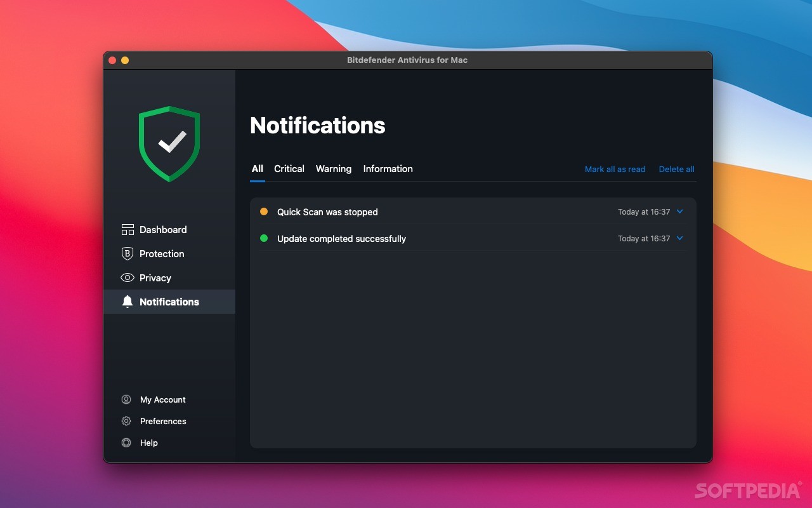
Task: Click Delete all link
Action: coord(677,170)
